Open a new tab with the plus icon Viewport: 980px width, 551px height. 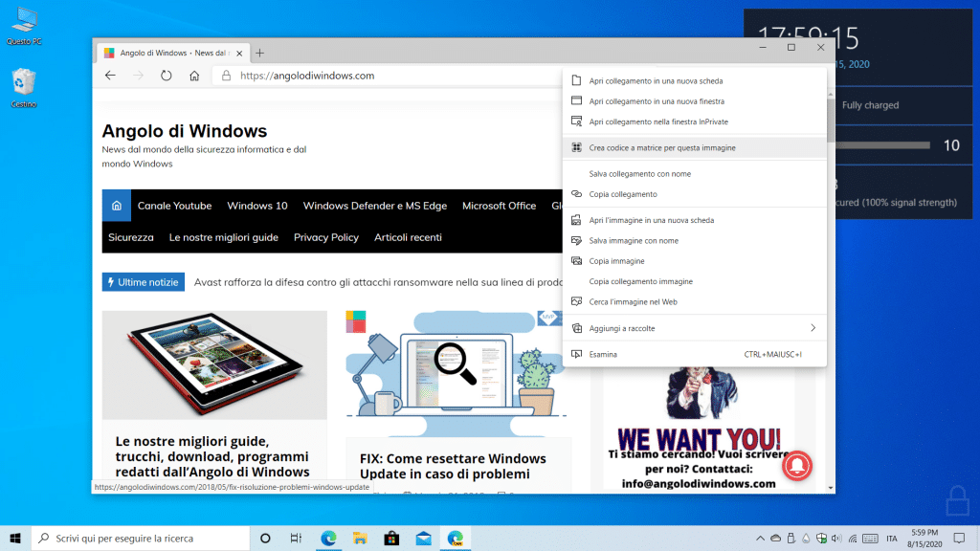259,53
